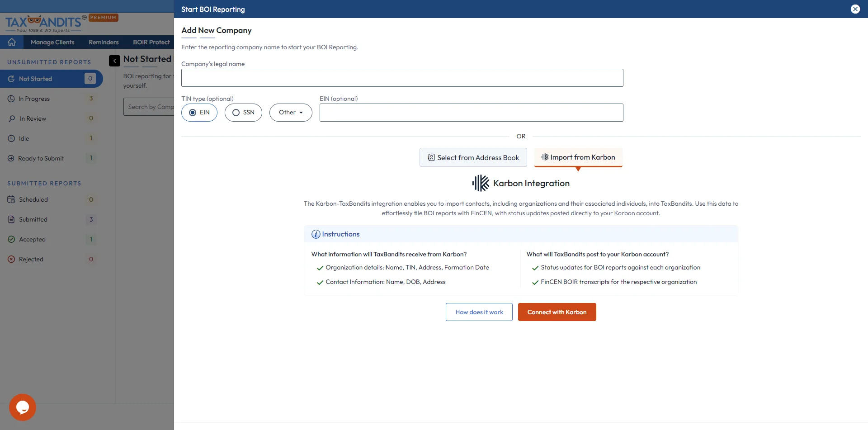868x430 pixels.
Task: Open the Other TIN type dropdown
Action: click(x=291, y=113)
